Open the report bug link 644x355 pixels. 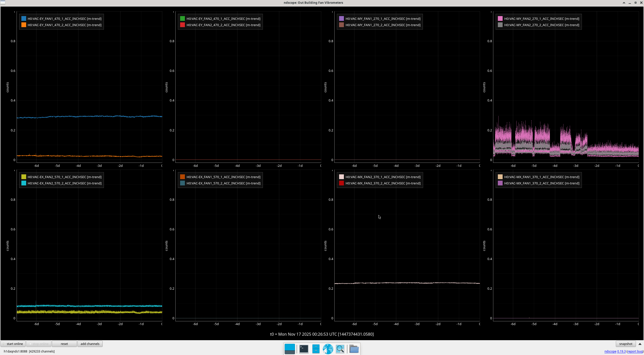pos(635,351)
